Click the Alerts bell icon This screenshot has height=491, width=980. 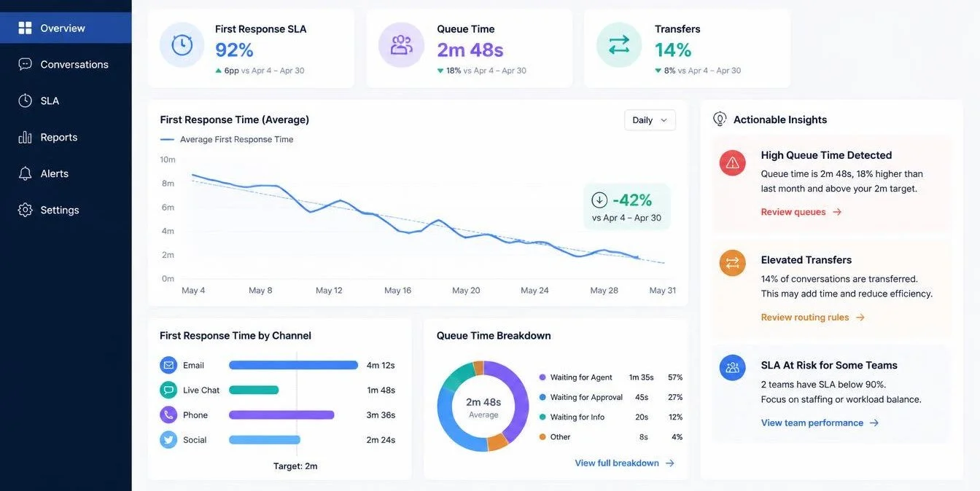(x=25, y=173)
